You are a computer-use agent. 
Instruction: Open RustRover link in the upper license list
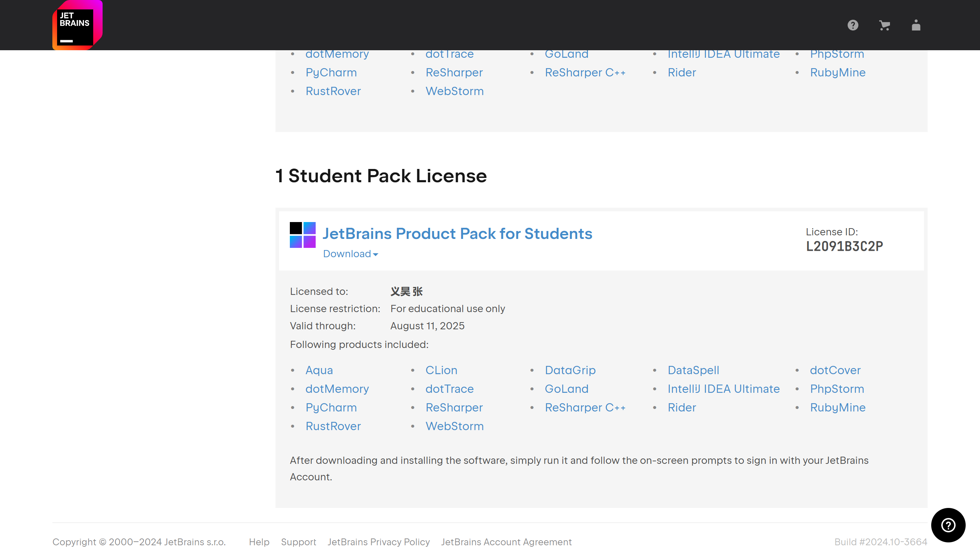(x=333, y=91)
